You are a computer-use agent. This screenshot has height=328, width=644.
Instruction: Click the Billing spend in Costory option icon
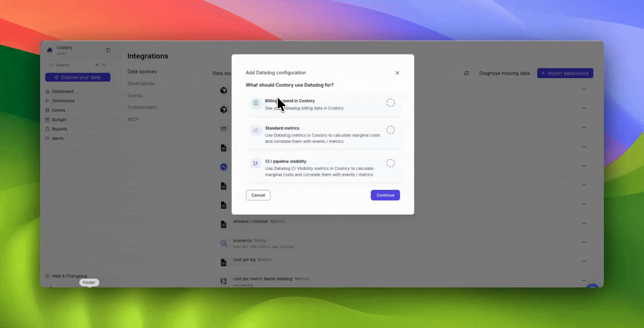(255, 103)
